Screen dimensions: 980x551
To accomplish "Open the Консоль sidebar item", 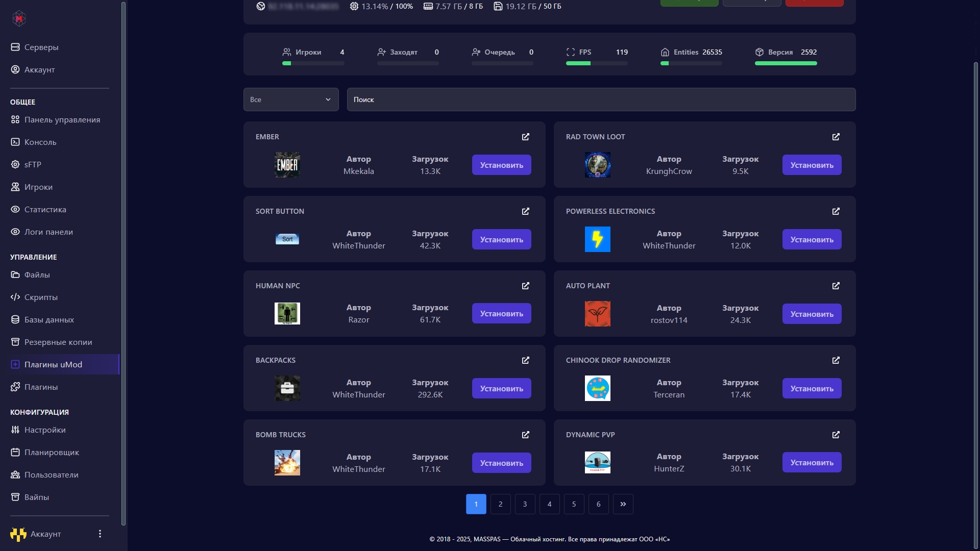I will click(40, 142).
